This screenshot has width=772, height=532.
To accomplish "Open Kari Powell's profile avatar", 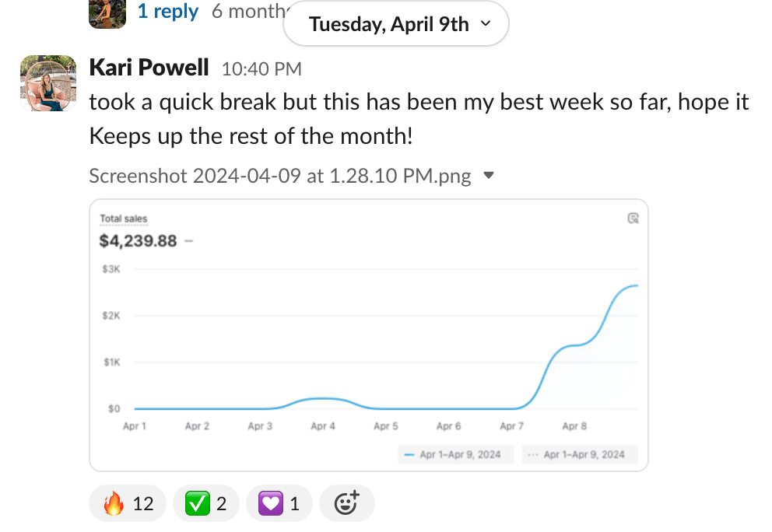I will (x=47, y=83).
